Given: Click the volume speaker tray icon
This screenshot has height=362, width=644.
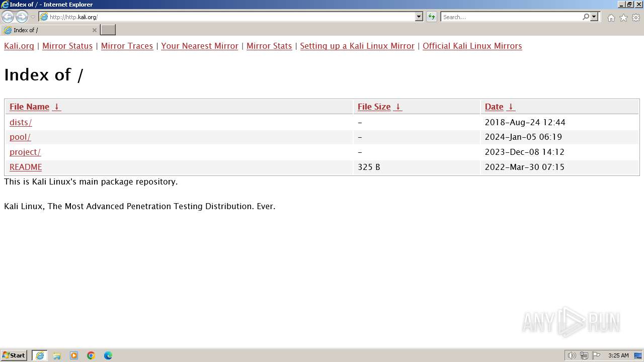Looking at the screenshot, I should [x=572, y=355].
